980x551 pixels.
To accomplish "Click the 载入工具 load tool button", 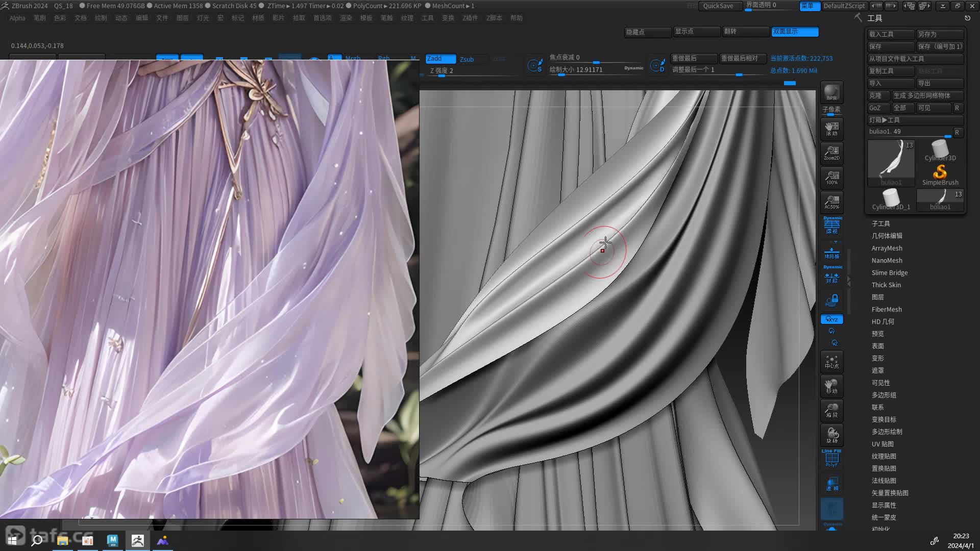I will 891,34.
